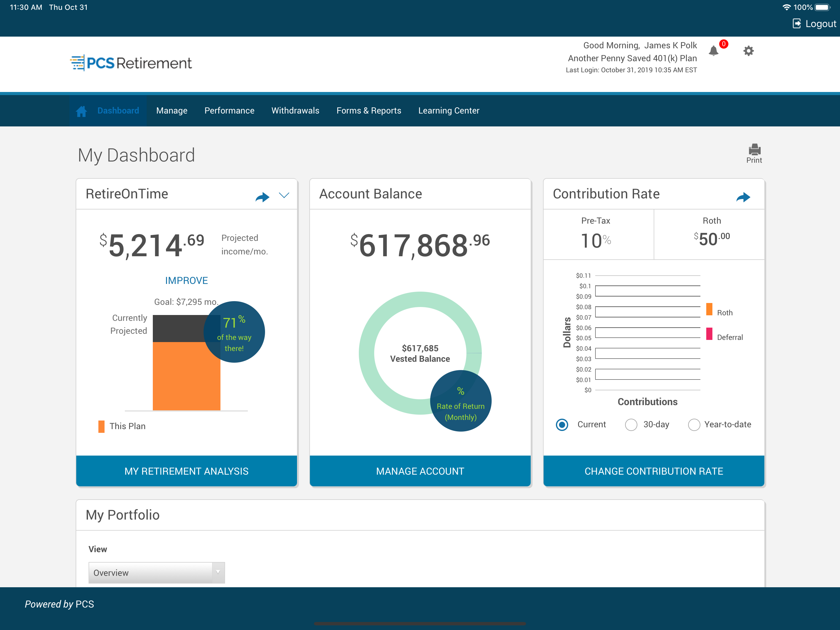Click the Last Login timestamp text
The height and width of the screenshot is (630, 840).
pos(631,70)
